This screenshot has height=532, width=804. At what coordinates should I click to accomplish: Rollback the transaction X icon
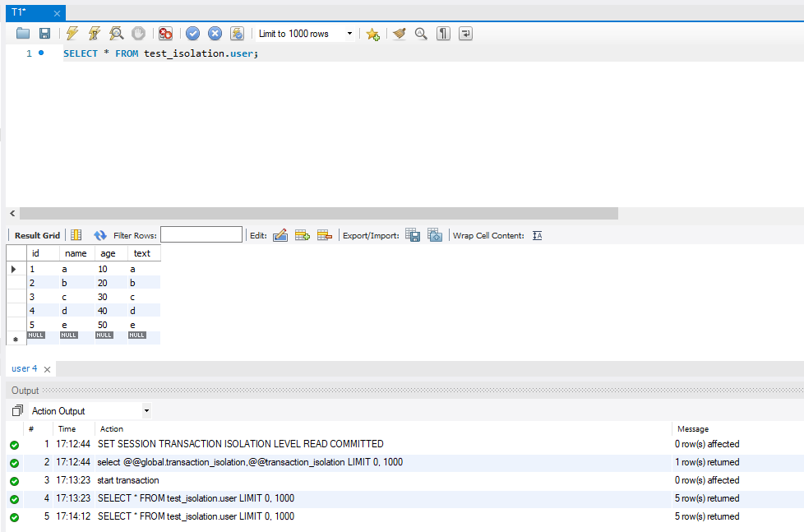click(215, 34)
